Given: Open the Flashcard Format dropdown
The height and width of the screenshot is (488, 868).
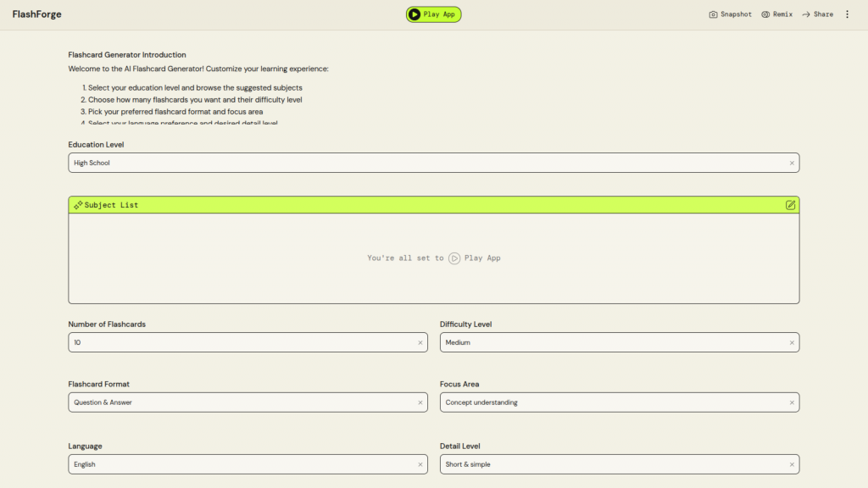Looking at the screenshot, I should (x=242, y=402).
